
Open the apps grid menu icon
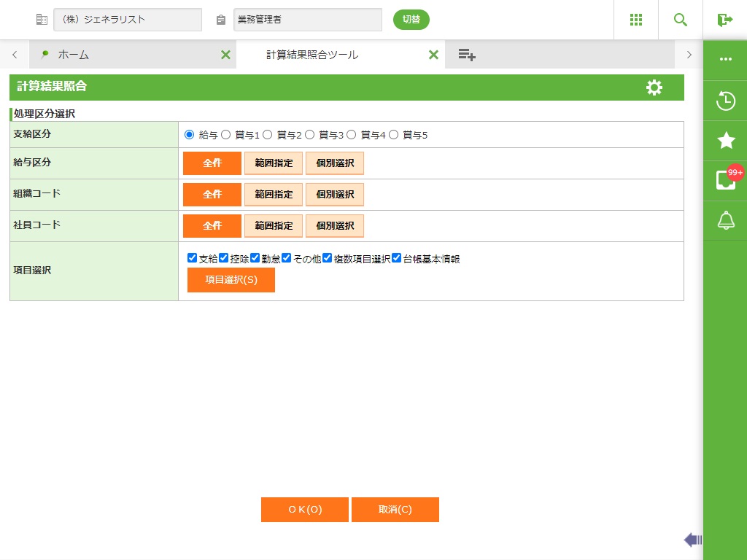pyautogui.click(x=635, y=20)
